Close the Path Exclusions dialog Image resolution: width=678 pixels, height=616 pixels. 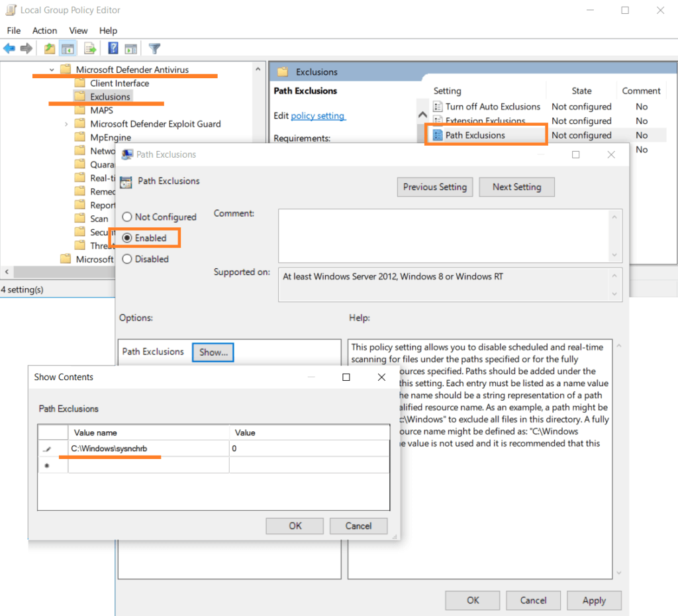[x=611, y=154]
